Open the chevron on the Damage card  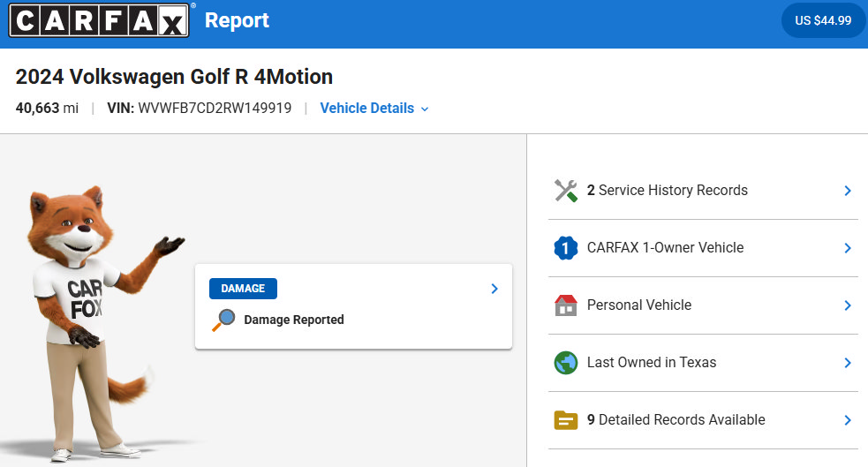click(494, 289)
